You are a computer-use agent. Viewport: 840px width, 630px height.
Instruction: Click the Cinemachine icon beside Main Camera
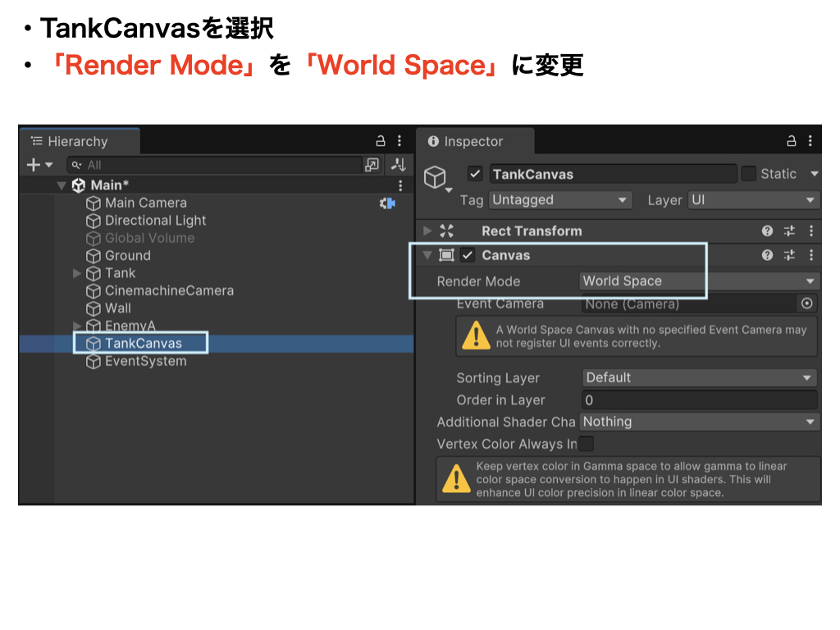(387, 203)
